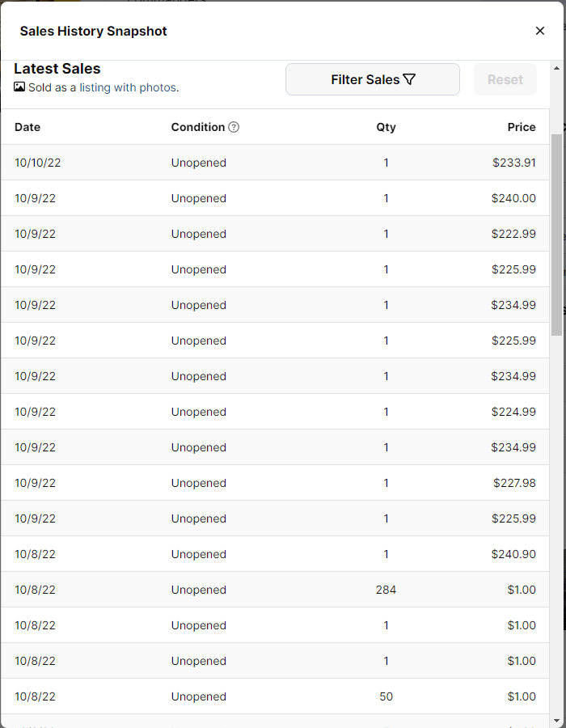566x728 pixels.
Task: Click the photo icon beside listing description
Action: click(x=19, y=87)
